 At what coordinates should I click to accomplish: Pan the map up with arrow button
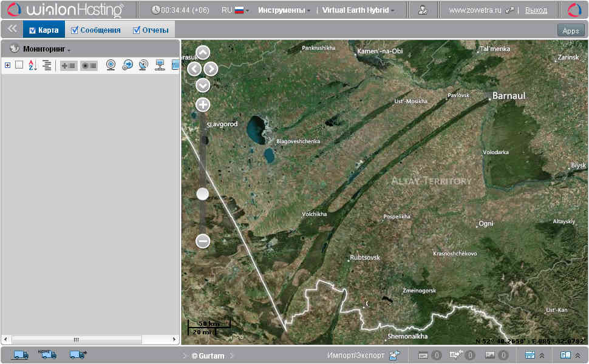pyautogui.click(x=203, y=53)
